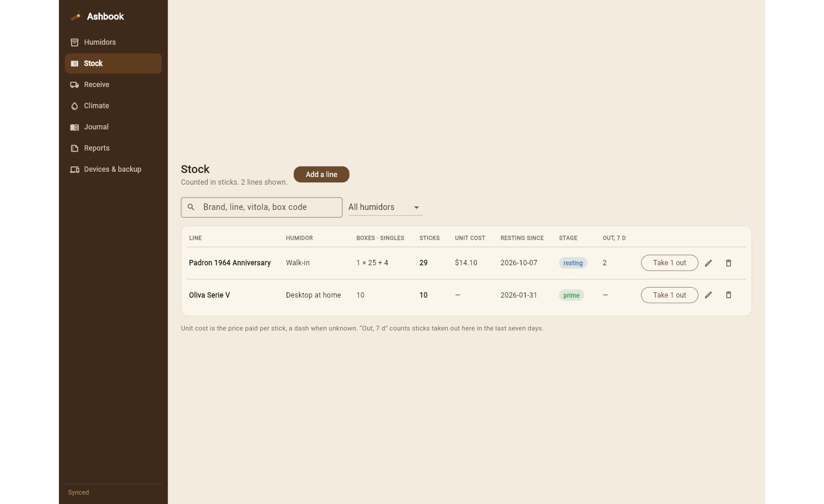Click the Devices & backup icon
This screenshot has width=824, height=504.
click(x=75, y=169)
